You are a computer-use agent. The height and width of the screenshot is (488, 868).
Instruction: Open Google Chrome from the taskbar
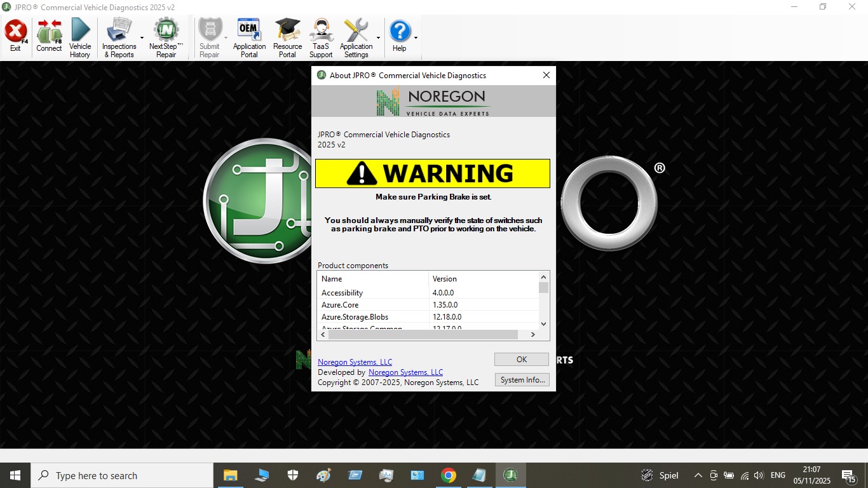click(x=449, y=475)
